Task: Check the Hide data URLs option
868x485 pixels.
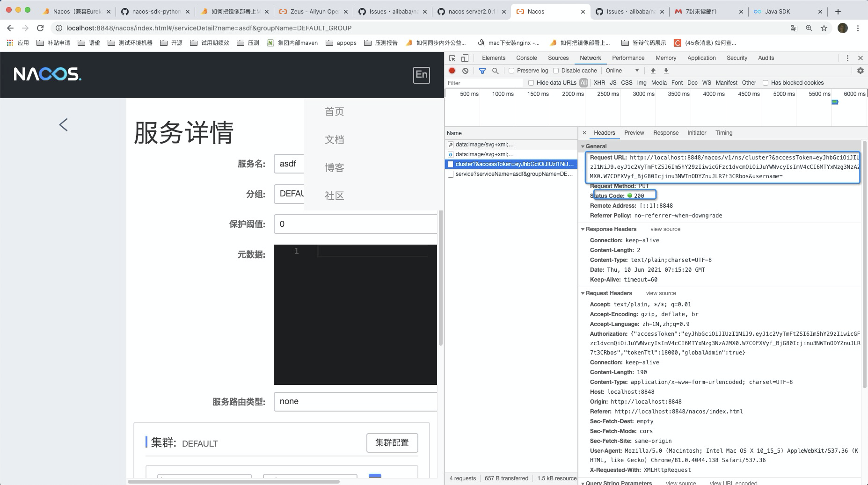Action: (x=531, y=83)
